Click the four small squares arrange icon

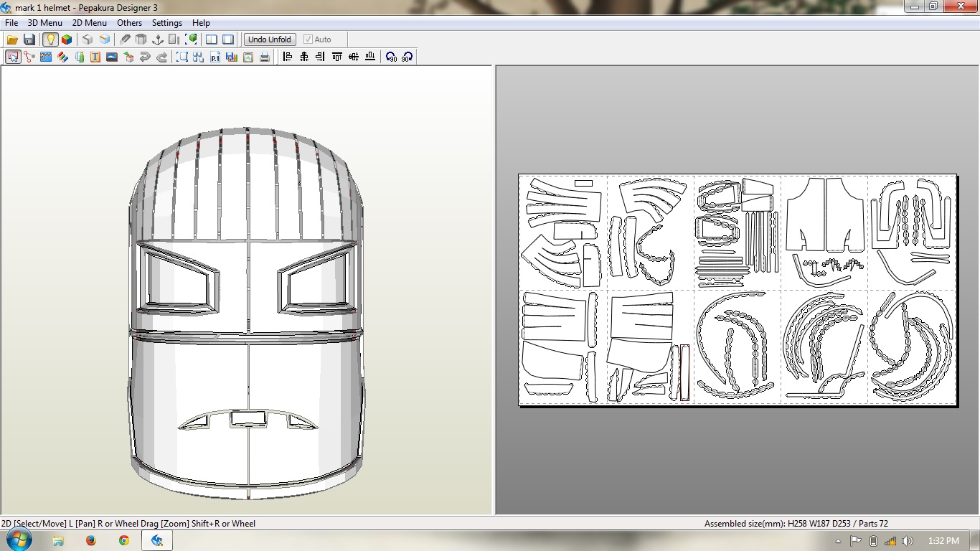[199, 57]
